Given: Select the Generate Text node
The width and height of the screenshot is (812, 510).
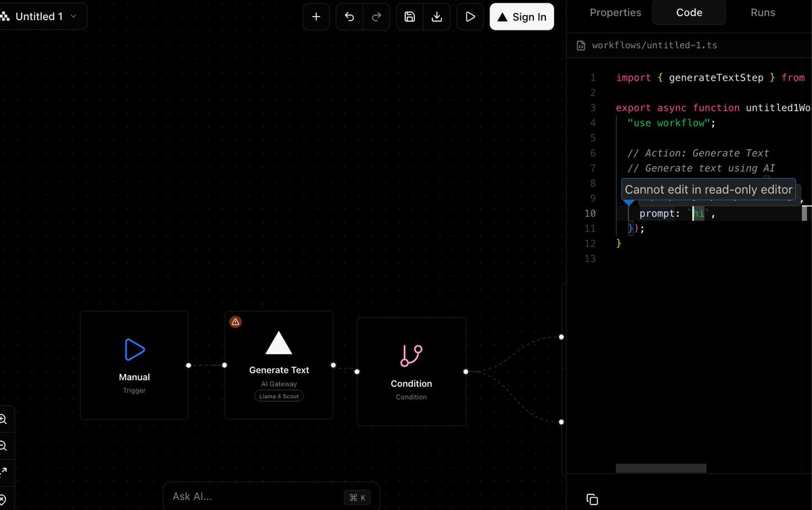Looking at the screenshot, I should pyautogui.click(x=279, y=365).
